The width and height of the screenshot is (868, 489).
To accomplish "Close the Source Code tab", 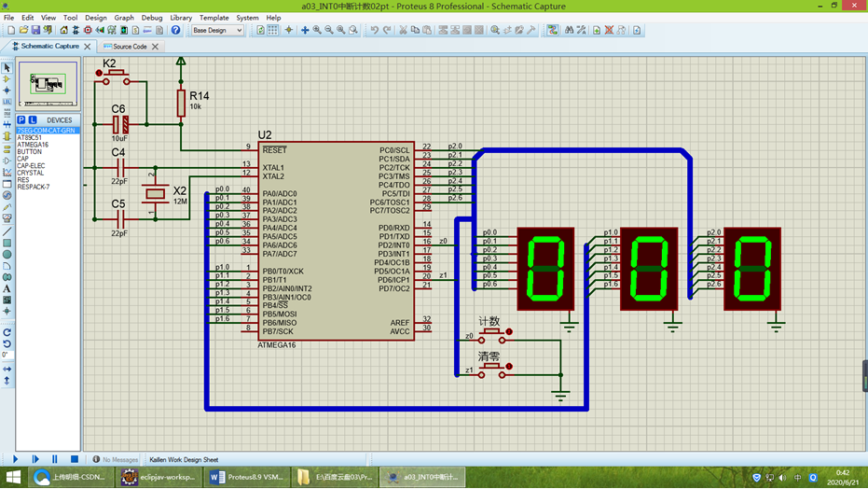I will pyautogui.click(x=155, y=47).
